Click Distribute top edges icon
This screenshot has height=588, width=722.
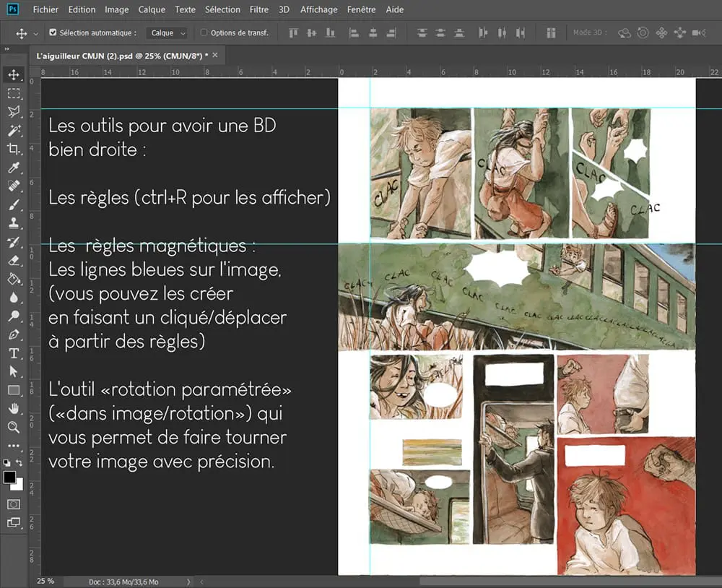[x=422, y=33]
